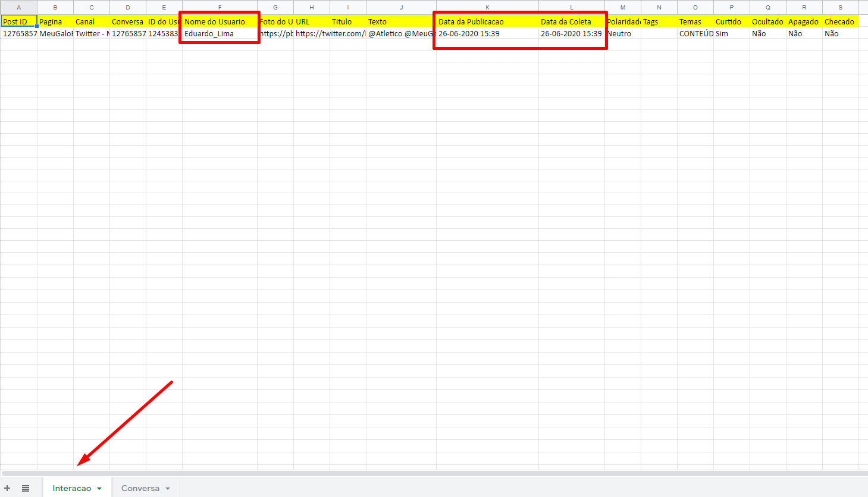
Task: Select the 'Sim' cell under Curtido
Action: pos(732,33)
